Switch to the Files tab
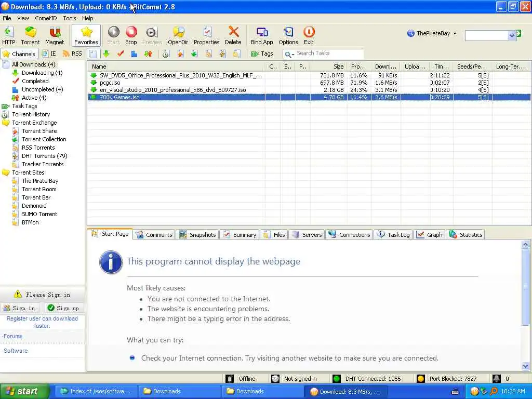Screen dimensions: 532x399 [x=274, y=234]
